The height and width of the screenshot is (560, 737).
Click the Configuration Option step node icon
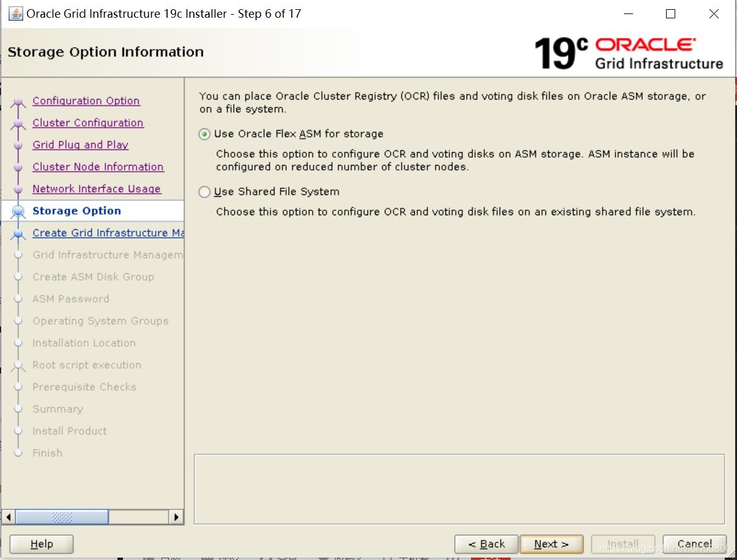click(x=19, y=102)
